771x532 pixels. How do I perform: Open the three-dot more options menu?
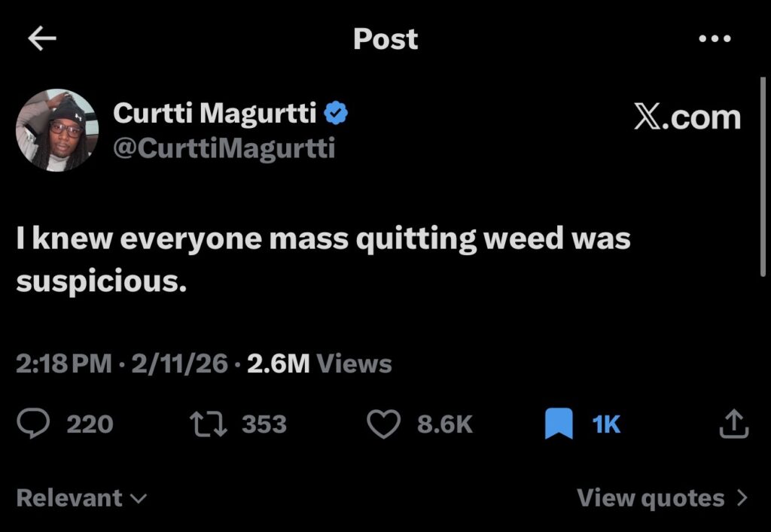pyautogui.click(x=715, y=39)
